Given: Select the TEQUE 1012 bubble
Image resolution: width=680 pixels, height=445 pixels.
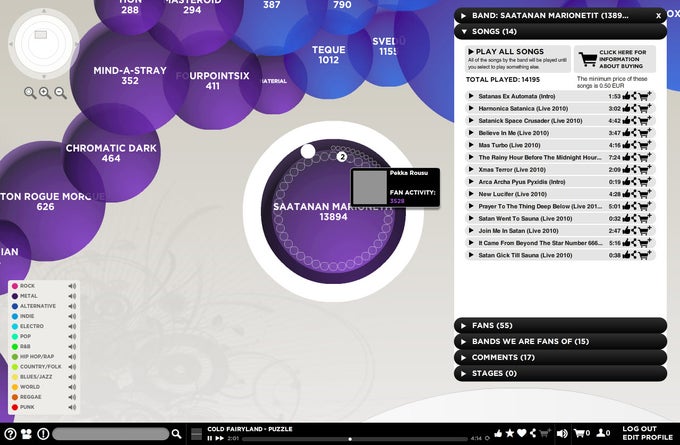Looking at the screenshot, I should [x=328, y=55].
